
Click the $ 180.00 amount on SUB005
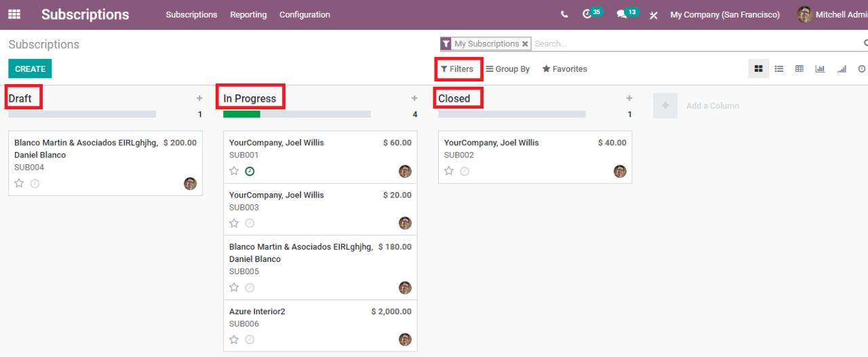click(395, 246)
